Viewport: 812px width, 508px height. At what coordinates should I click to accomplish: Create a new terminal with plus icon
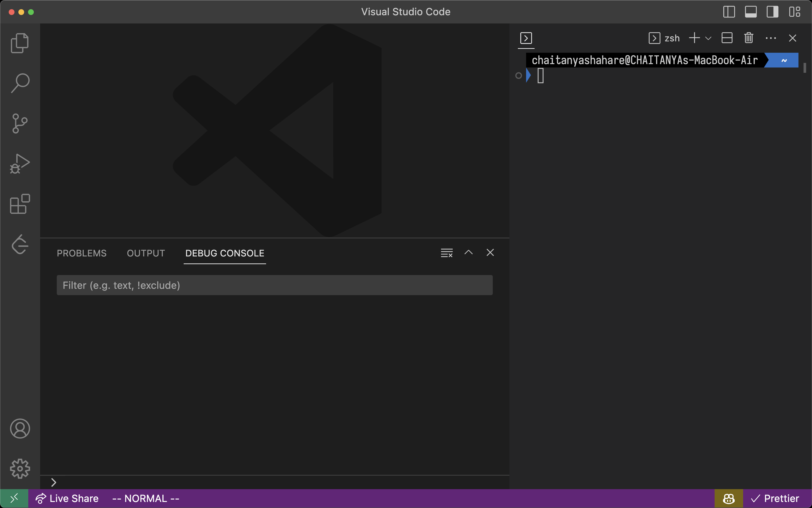click(x=694, y=38)
